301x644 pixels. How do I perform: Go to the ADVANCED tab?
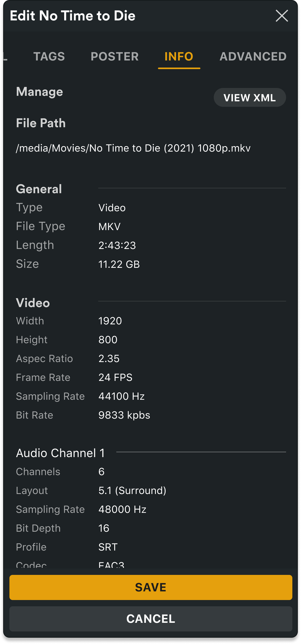253,57
